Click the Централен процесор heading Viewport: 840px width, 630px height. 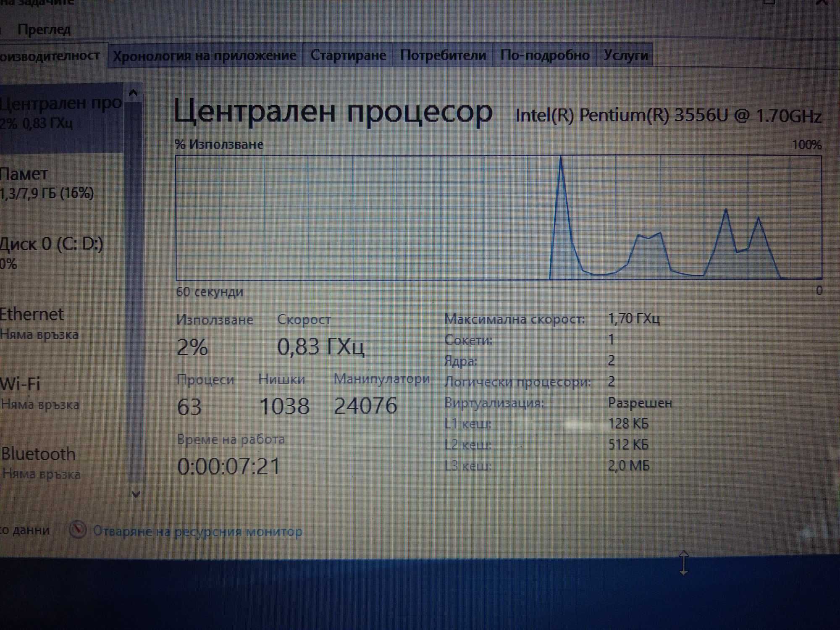click(333, 111)
